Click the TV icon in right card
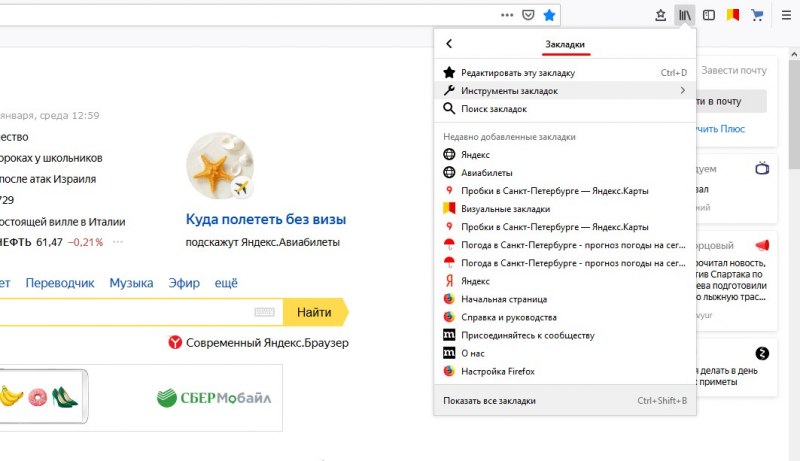Image resolution: width=800 pixels, height=461 pixels. 762,168
